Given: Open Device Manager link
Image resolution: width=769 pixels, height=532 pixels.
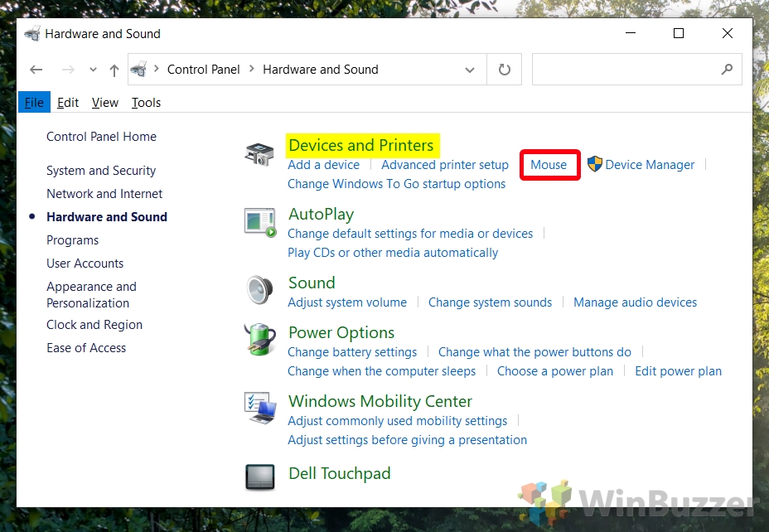Looking at the screenshot, I should point(650,165).
